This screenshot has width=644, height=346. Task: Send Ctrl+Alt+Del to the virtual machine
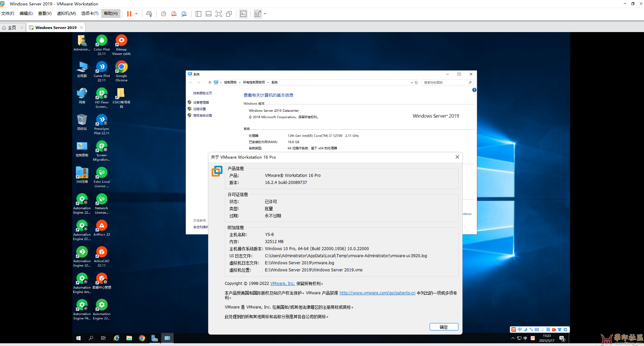tap(149, 14)
